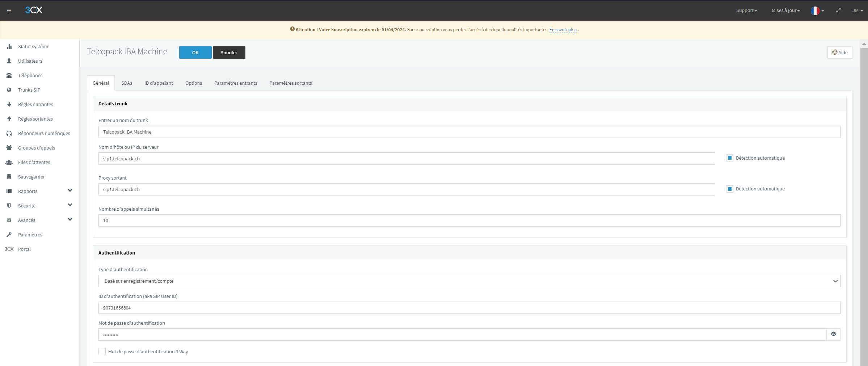Open Statut système bar chart icon
This screenshot has height=366, width=868.
click(x=9, y=46)
